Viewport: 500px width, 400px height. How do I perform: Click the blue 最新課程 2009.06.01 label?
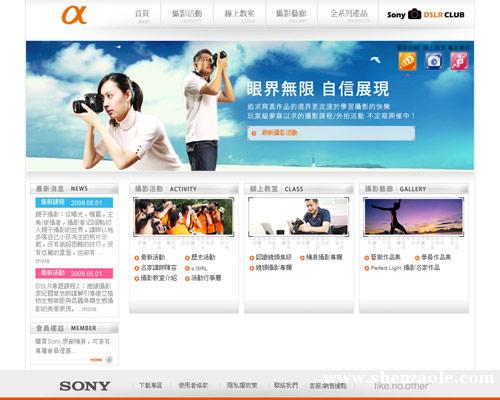pyautogui.click(x=74, y=203)
